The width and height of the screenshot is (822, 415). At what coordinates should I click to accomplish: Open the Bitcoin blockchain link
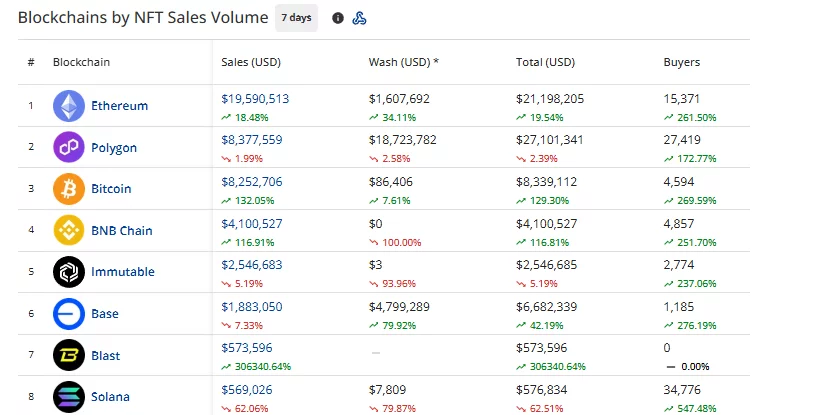pyautogui.click(x=111, y=189)
